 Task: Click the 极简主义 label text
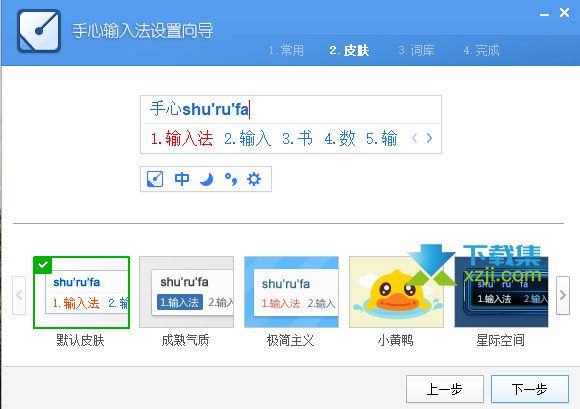point(290,340)
